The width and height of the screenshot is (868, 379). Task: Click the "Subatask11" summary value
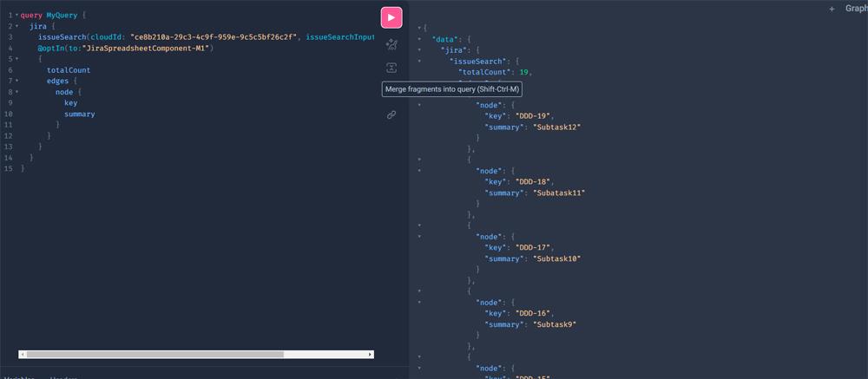tap(559, 193)
